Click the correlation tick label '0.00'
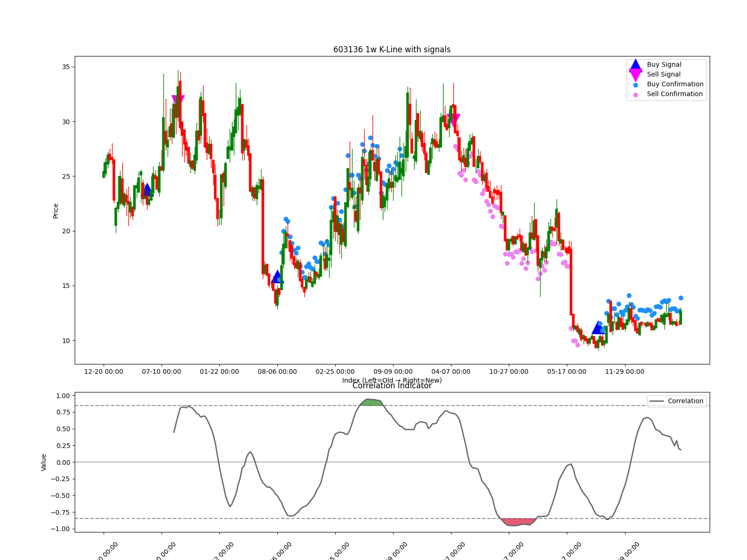This screenshot has height=560, width=747. [x=63, y=462]
